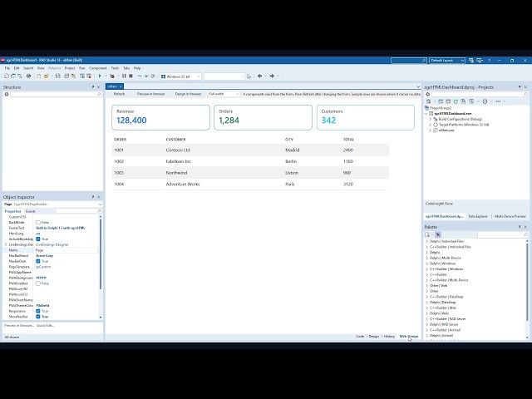Click the Structure panel gear icon
This screenshot has width=532, height=399.
(7, 94)
